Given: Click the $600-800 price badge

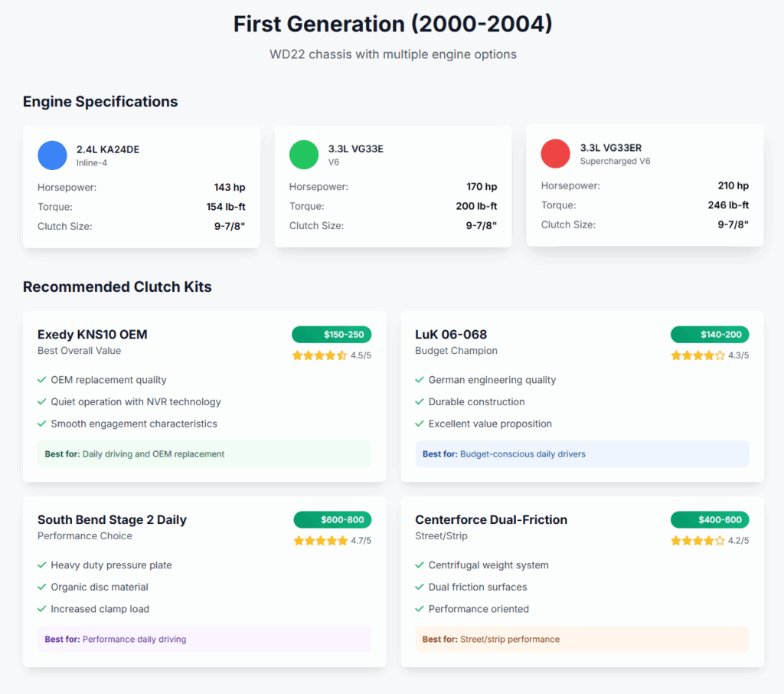Looking at the screenshot, I should 332,519.
